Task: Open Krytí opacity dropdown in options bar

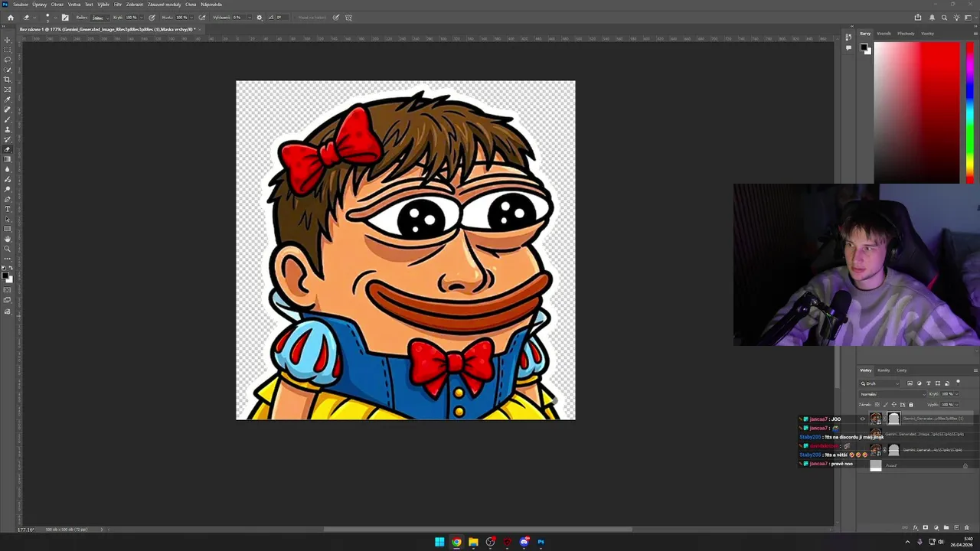Action: pos(142,17)
